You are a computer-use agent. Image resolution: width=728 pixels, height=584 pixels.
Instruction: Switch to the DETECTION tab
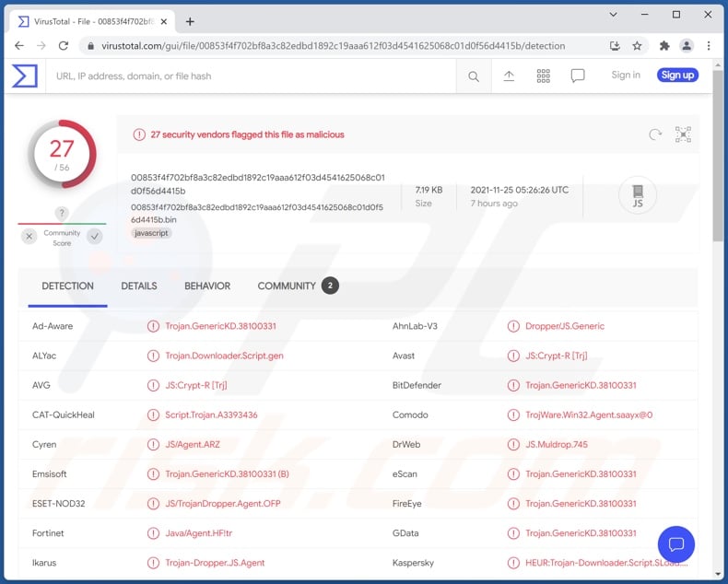68,286
